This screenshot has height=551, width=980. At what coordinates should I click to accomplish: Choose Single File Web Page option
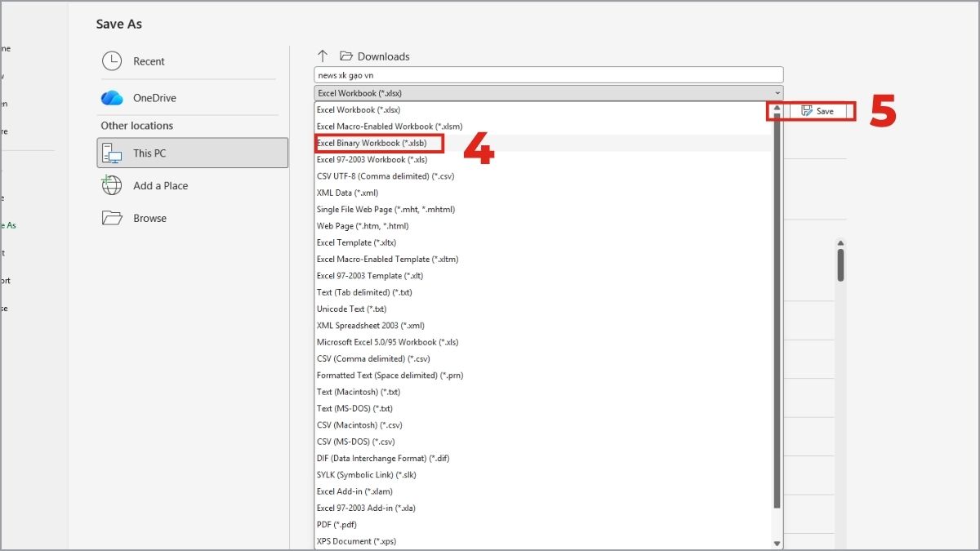coord(543,210)
